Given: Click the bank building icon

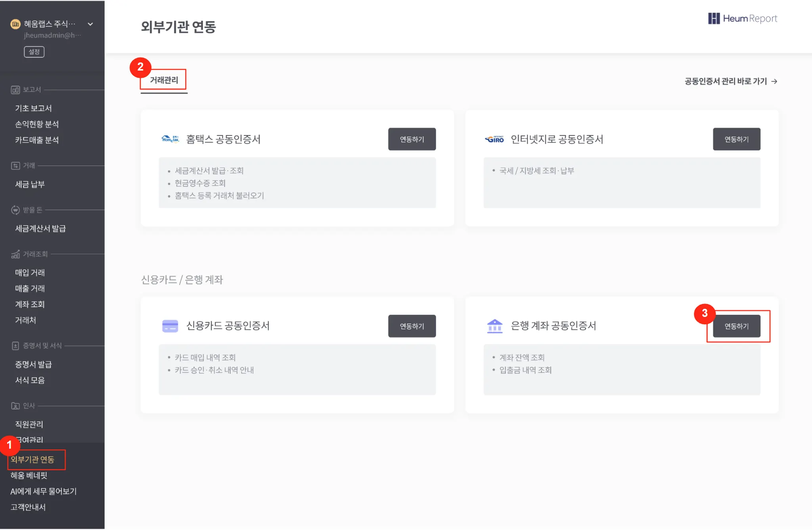Looking at the screenshot, I should pos(494,326).
